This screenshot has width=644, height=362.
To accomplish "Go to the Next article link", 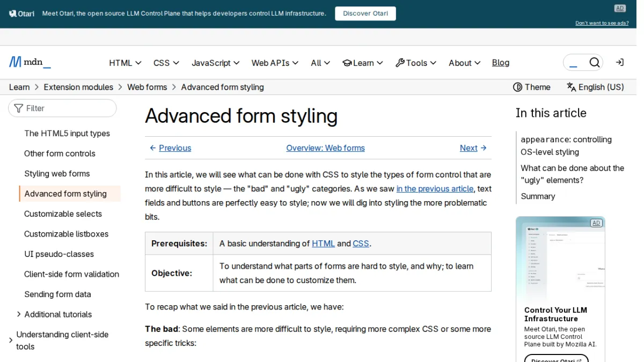I will [473, 148].
